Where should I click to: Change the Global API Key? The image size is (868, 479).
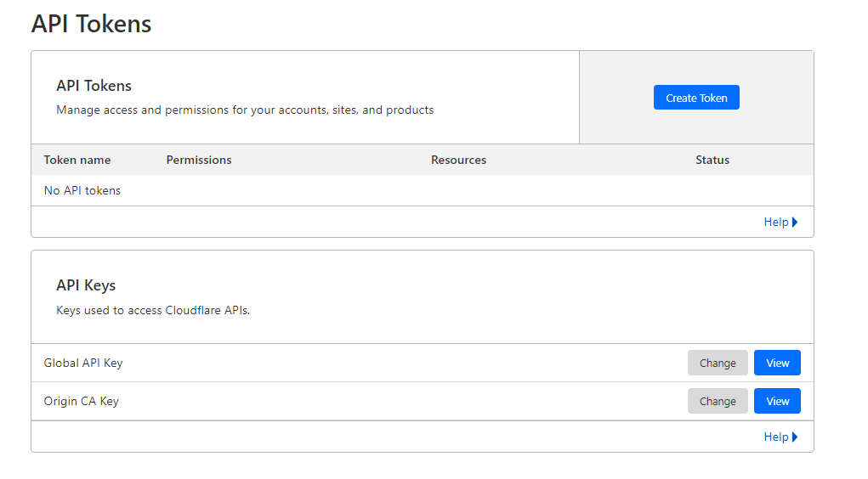(x=718, y=363)
